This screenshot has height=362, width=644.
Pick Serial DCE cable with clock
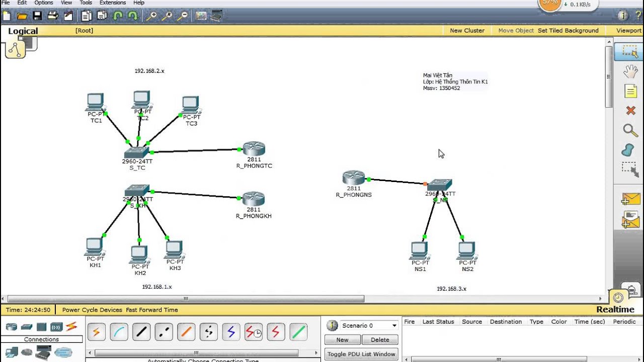[254, 332]
